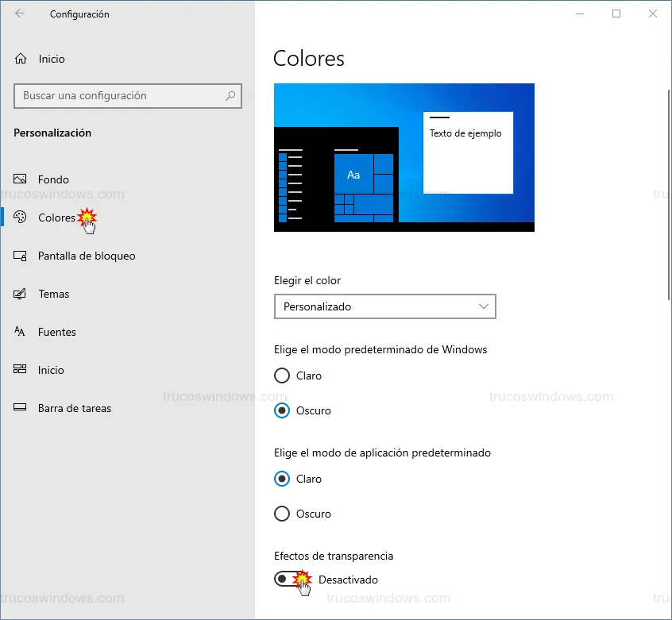Screen dimensions: 672x620
Task: Click the back arrow icon
Action: click(20, 13)
